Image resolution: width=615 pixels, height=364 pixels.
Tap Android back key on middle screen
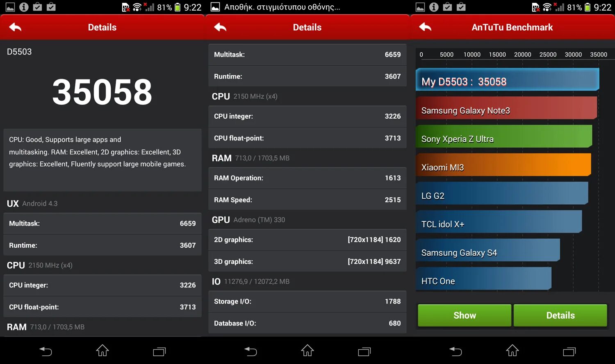click(x=251, y=351)
